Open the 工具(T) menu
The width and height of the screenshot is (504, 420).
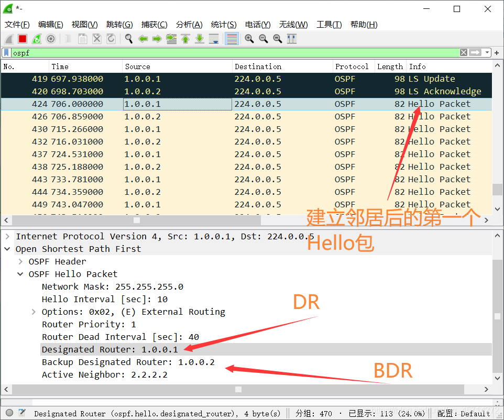tap(329, 25)
